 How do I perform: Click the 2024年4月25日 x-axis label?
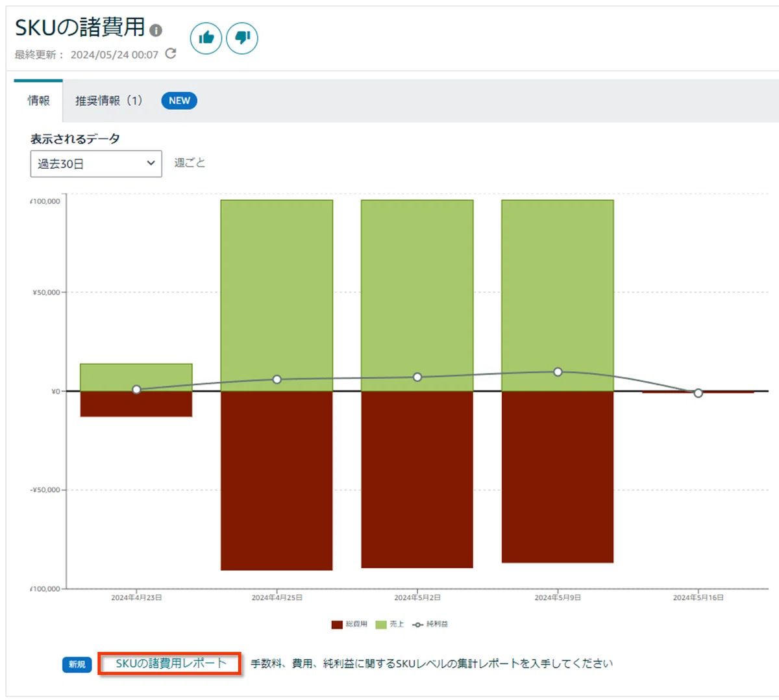277,597
